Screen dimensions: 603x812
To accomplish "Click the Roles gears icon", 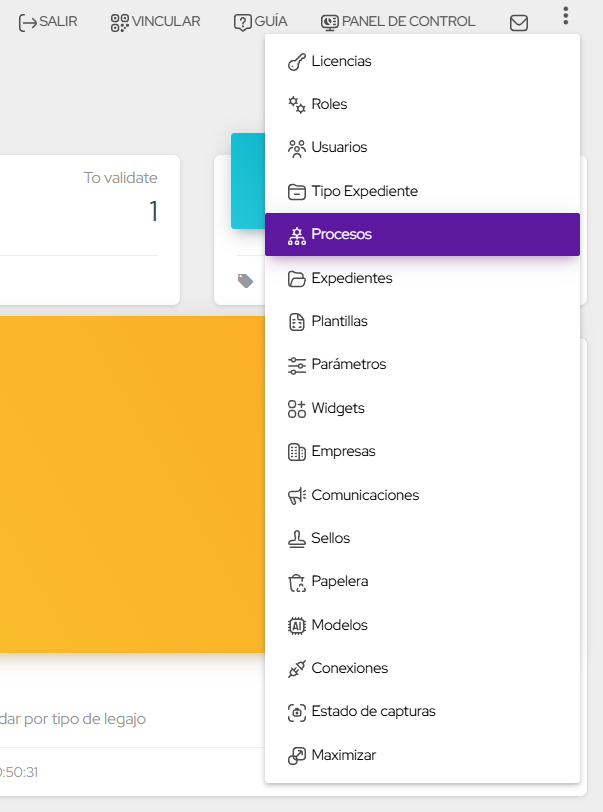I will pyautogui.click(x=296, y=105).
